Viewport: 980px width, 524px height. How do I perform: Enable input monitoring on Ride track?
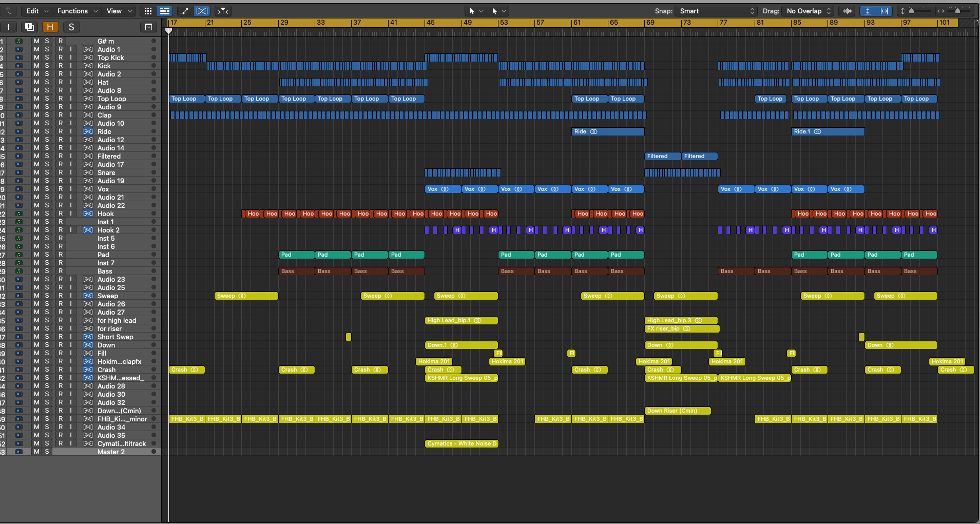point(71,131)
